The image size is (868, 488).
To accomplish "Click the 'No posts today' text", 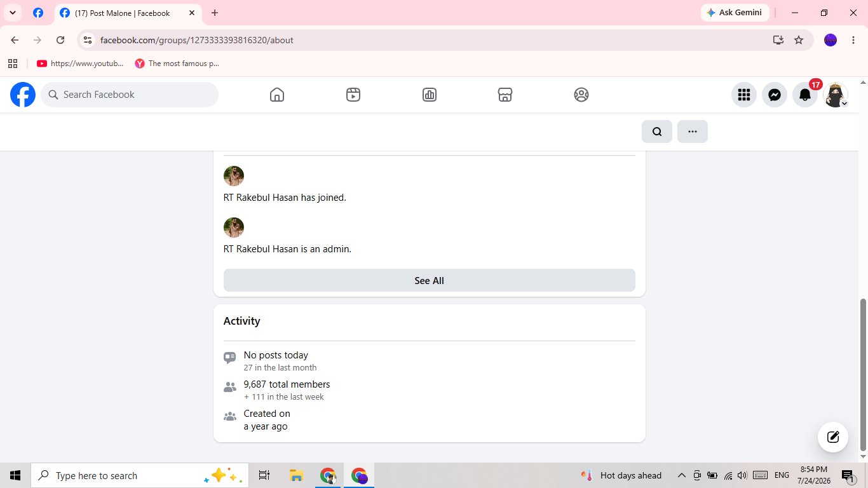I will click(x=276, y=355).
